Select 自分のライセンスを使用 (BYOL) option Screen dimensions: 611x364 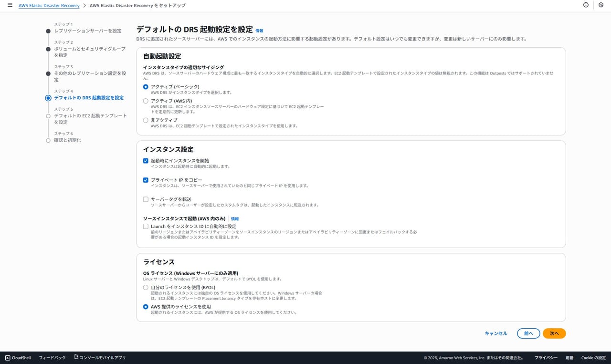pyautogui.click(x=146, y=288)
